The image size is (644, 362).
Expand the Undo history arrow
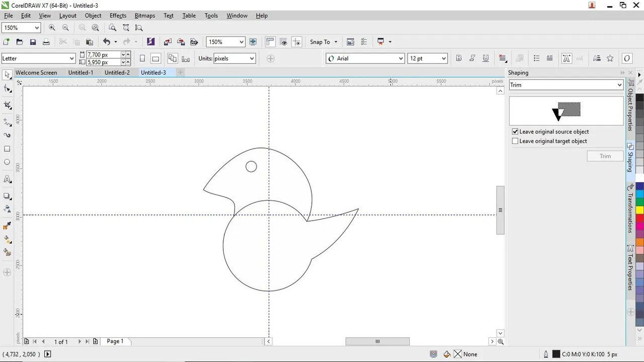point(115,42)
